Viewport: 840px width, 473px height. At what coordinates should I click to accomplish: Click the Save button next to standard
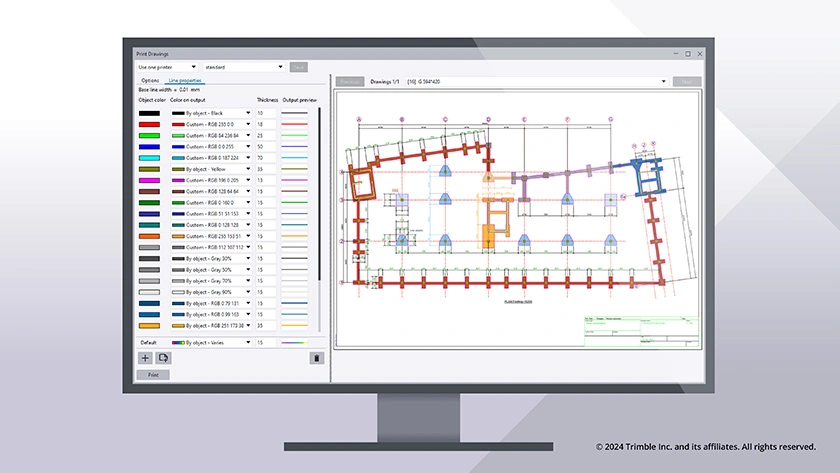coord(298,67)
